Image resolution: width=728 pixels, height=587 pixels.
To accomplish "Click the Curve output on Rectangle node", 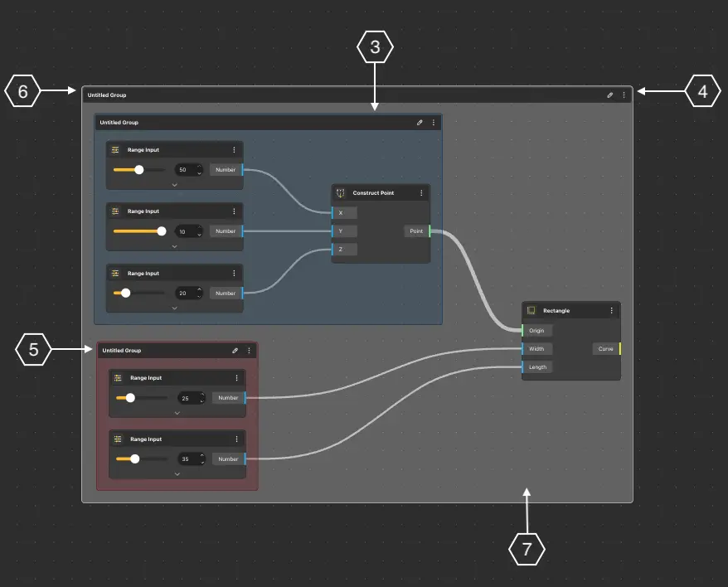I will 606,349.
